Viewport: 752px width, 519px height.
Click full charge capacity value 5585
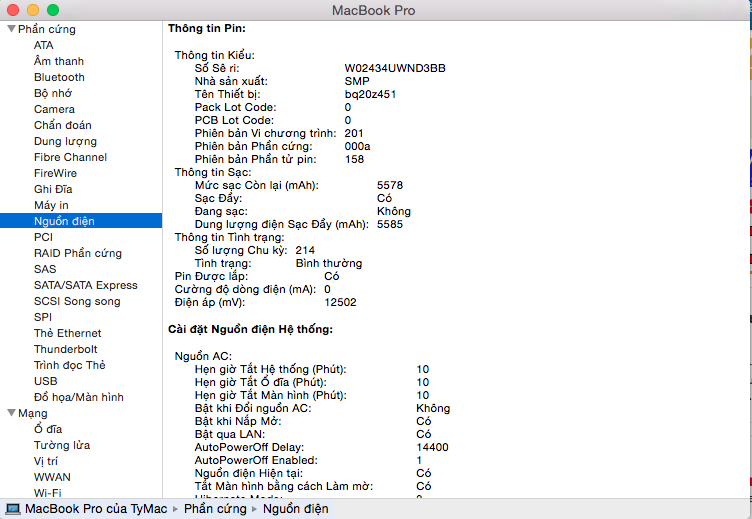coord(390,224)
